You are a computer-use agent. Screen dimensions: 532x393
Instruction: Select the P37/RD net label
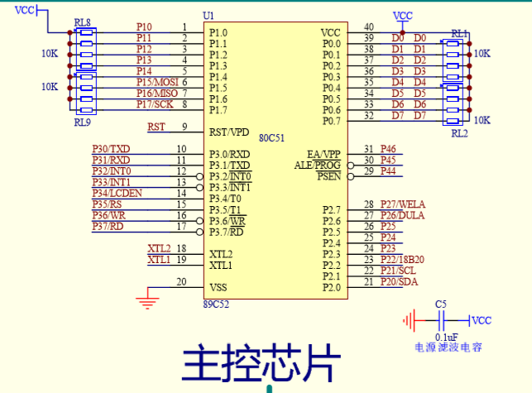(x=108, y=226)
